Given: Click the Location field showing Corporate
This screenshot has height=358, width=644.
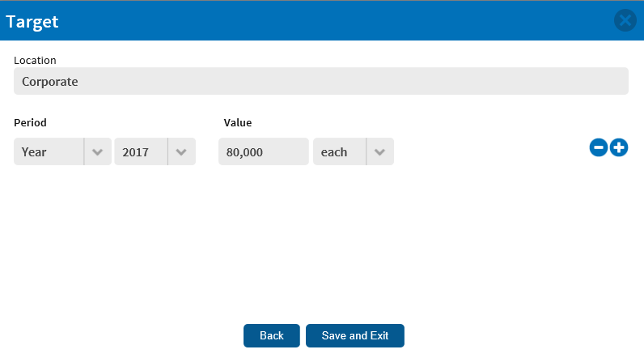Looking at the screenshot, I should coord(320,81).
